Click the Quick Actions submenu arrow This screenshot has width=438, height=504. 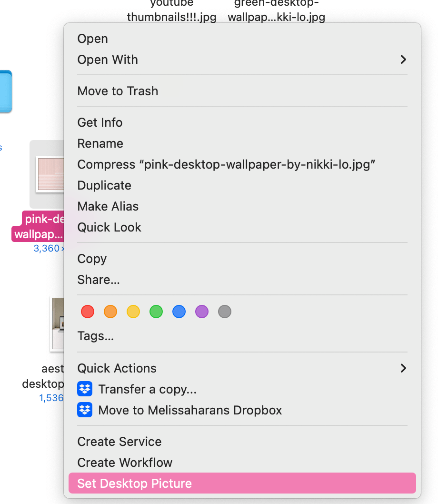click(403, 368)
